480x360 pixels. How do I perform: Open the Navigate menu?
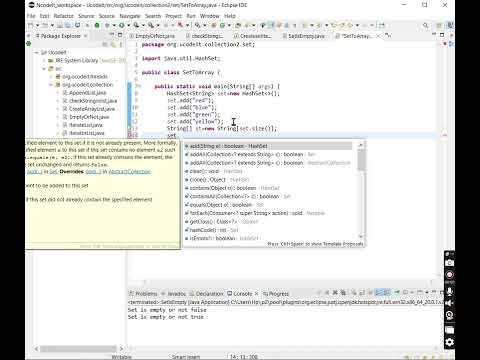click(x=130, y=16)
